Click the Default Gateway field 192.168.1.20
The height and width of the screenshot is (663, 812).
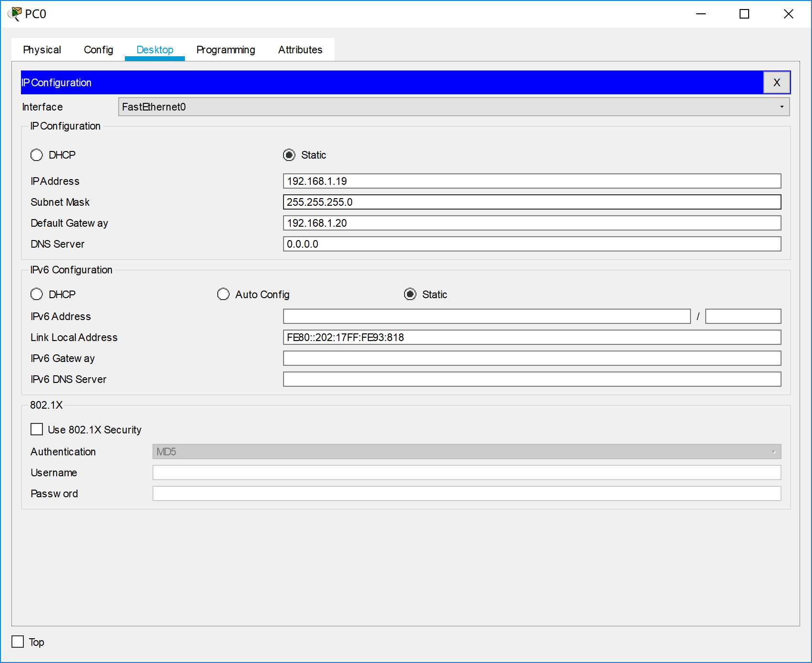point(532,223)
